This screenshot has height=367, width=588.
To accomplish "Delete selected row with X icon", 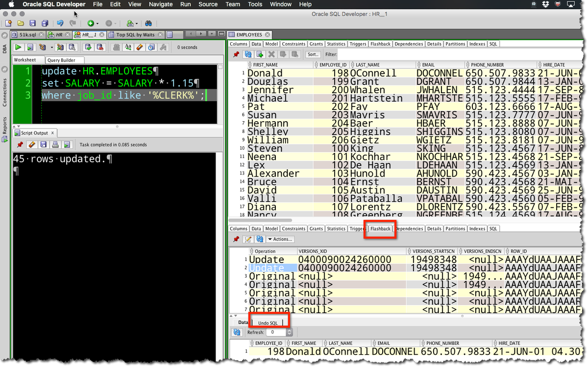I will coord(271,54).
